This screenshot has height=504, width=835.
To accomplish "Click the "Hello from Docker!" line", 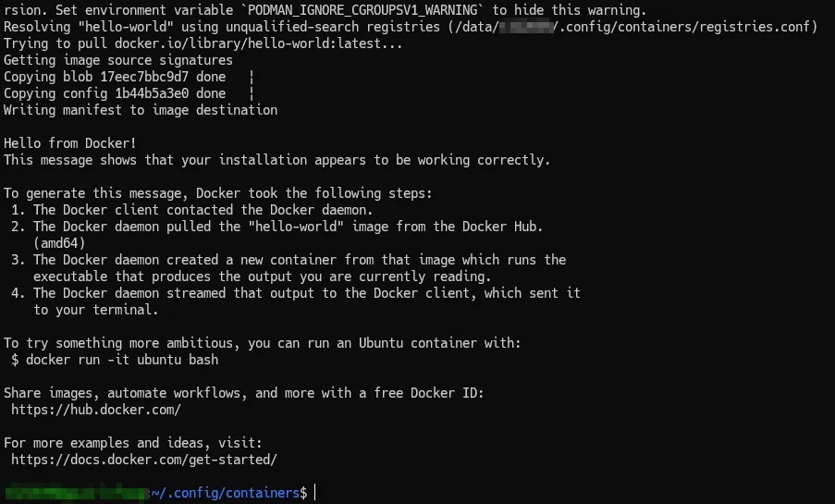I will tap(70, 143).
